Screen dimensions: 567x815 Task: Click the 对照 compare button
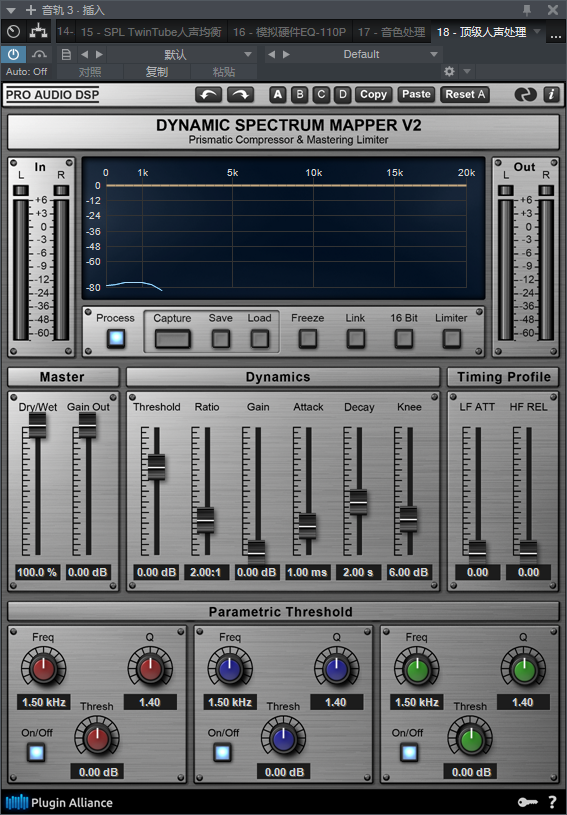coord(89,72)
